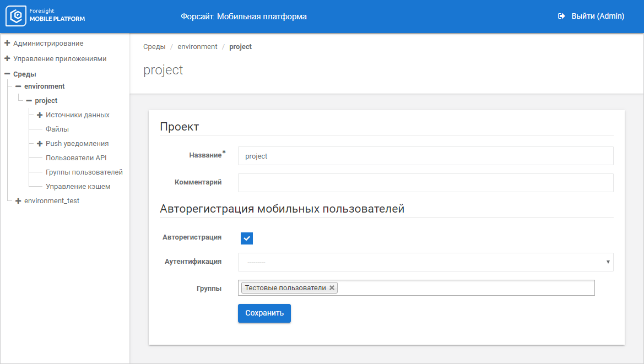This screenshot has width=644, height=364.
Task: Open Группы пользователей tree item
Action: coord(84,172)
